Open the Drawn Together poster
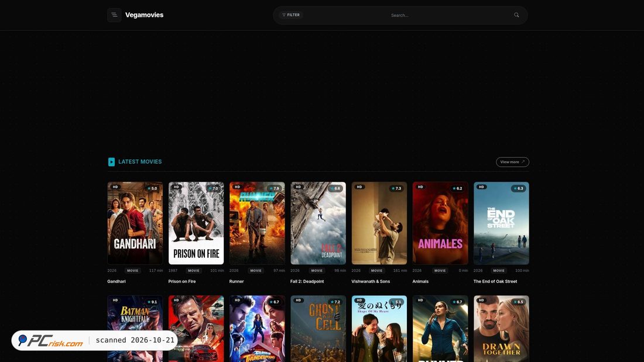The image size is (644, 362). click(501, 329)
